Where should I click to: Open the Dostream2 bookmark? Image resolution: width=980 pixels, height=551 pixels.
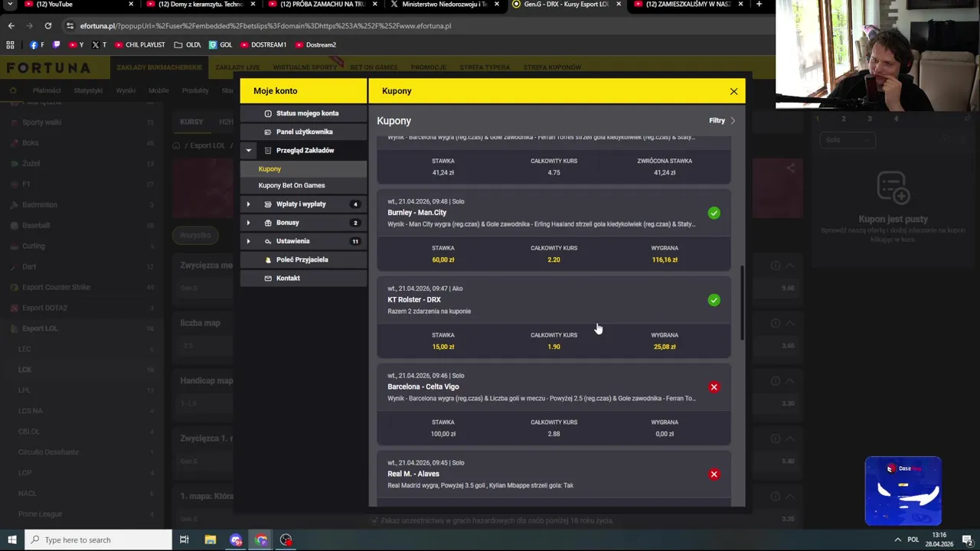click(x=315, y=44)
